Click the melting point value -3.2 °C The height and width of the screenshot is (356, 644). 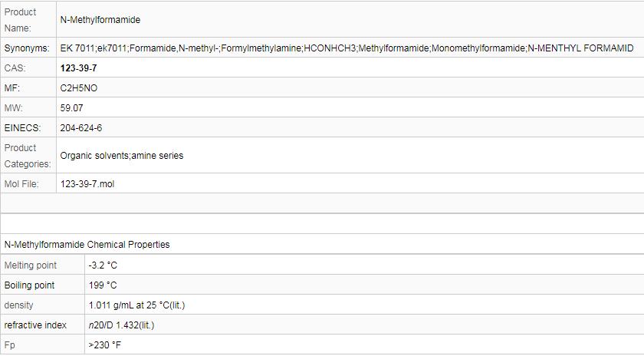[x=103, y=265]
